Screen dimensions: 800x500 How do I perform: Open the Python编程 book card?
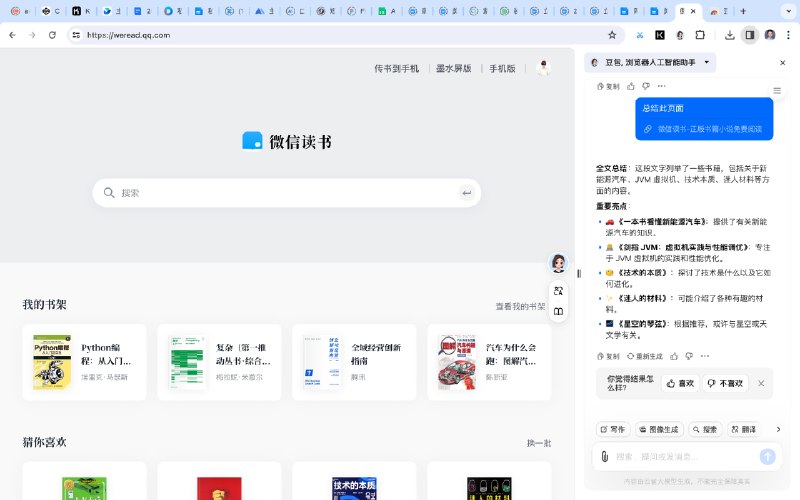click(x=84, y=362)
